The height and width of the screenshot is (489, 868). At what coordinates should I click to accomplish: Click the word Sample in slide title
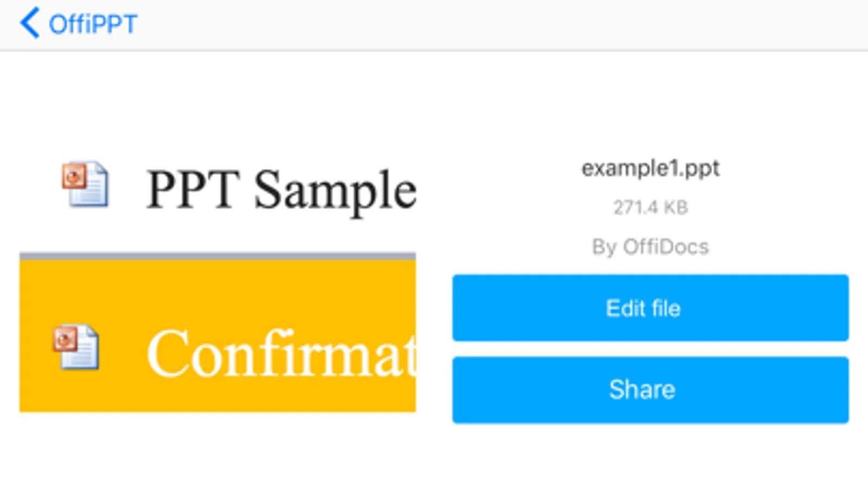pyautogui.click(x=335, y=190)
